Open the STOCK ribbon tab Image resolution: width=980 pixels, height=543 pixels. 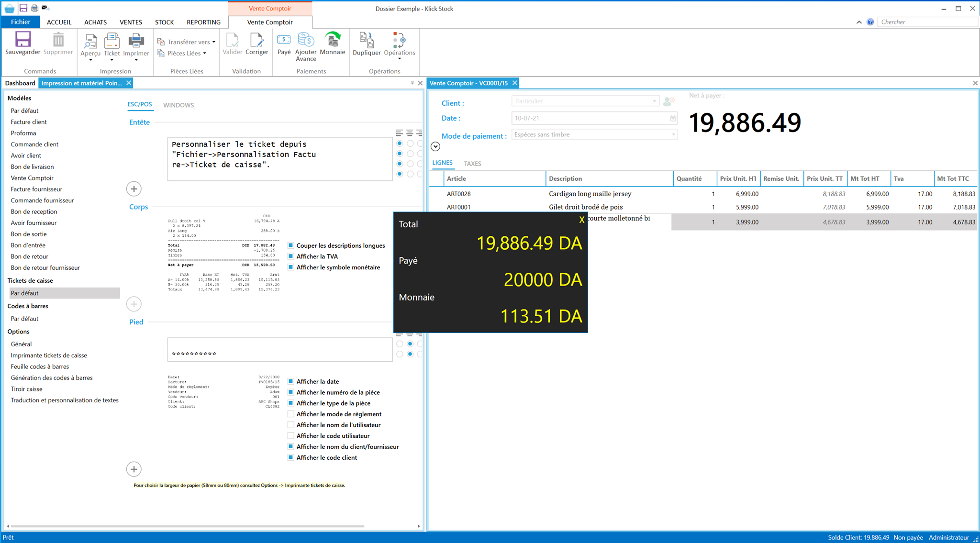[x=164, y=22]
